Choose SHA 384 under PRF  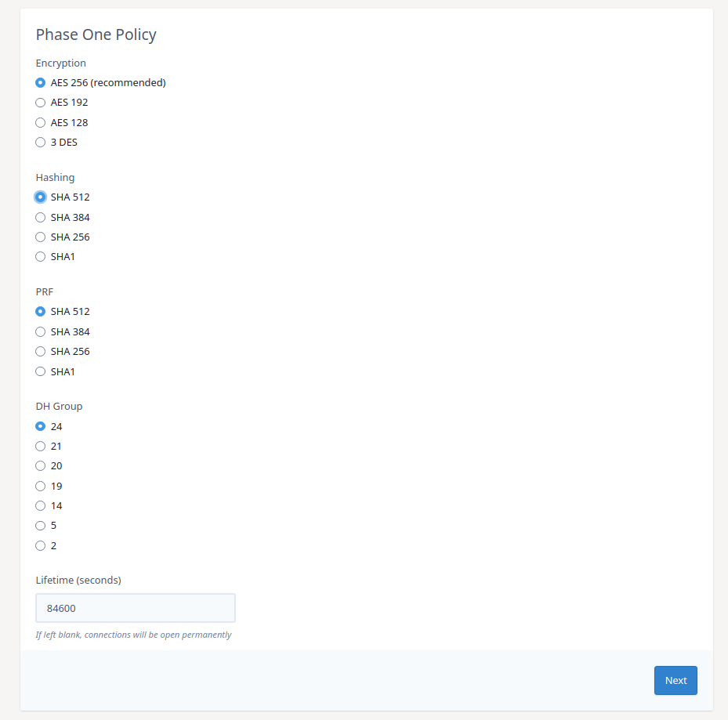click(40, 331)
